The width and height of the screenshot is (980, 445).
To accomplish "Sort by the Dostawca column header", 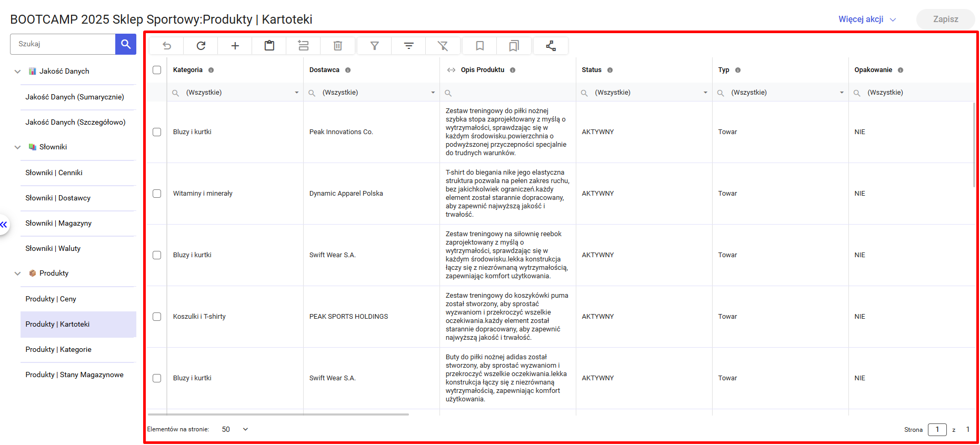I will (x=324, y=70).
